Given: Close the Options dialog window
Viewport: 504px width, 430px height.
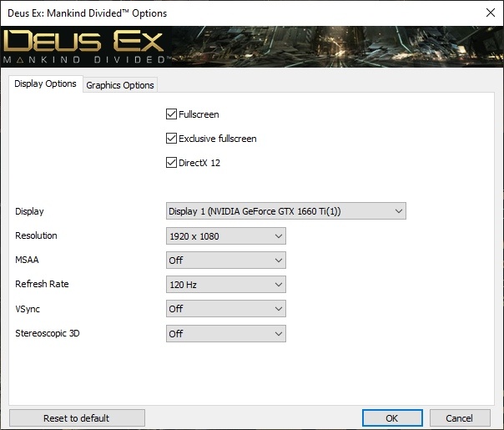Looking at the screenshot, I should 491,13.
